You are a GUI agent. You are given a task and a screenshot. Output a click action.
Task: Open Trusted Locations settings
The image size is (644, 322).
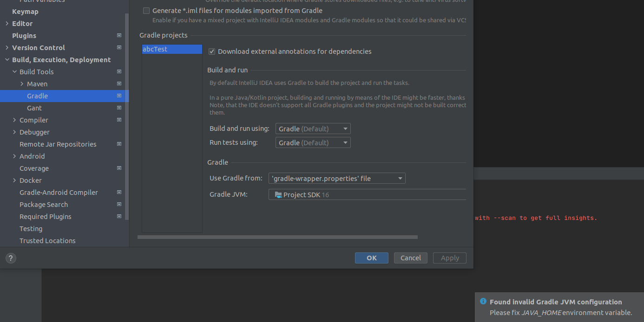tap(47, 240)
